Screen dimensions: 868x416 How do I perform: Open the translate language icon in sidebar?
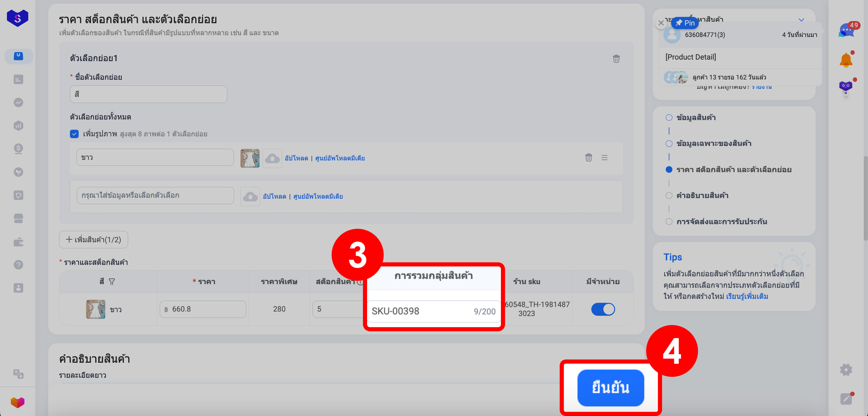pyautogui.click(x=18, y=374)
